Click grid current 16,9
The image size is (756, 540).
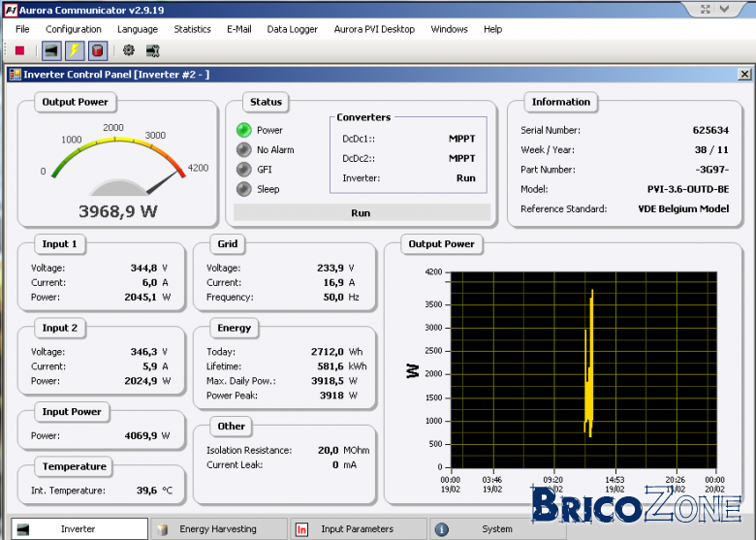click(333, 282)
